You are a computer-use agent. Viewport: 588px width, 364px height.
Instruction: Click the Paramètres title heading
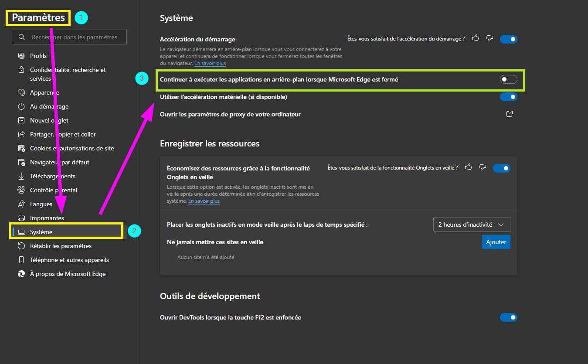pos(38,17)
